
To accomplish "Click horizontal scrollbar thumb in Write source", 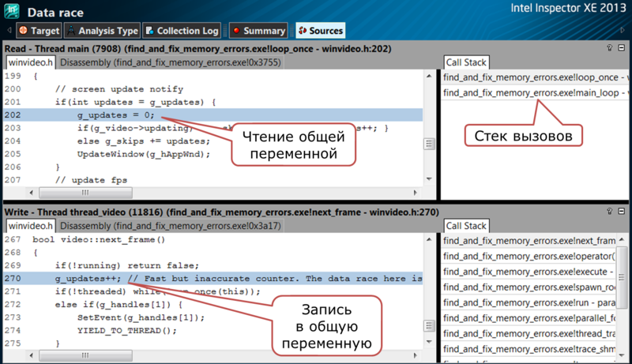I will tap(85, 355).
